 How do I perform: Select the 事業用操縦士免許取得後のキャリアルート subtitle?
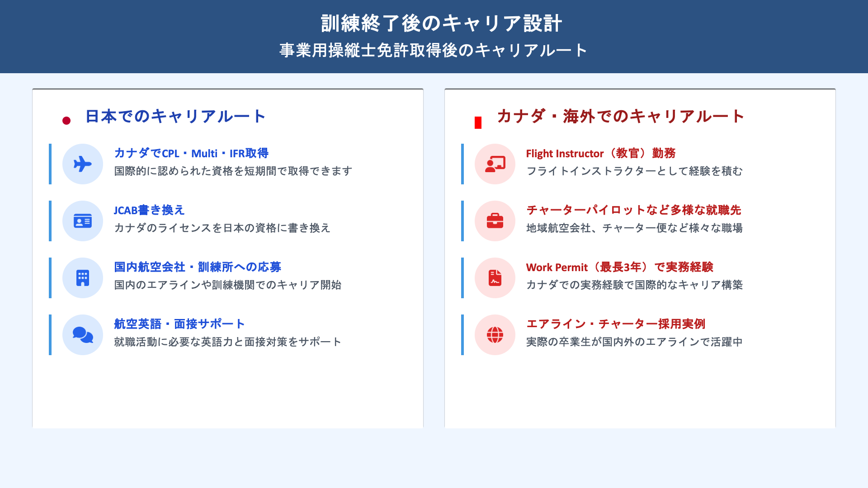pyautogui.click(x=433, y=51)
